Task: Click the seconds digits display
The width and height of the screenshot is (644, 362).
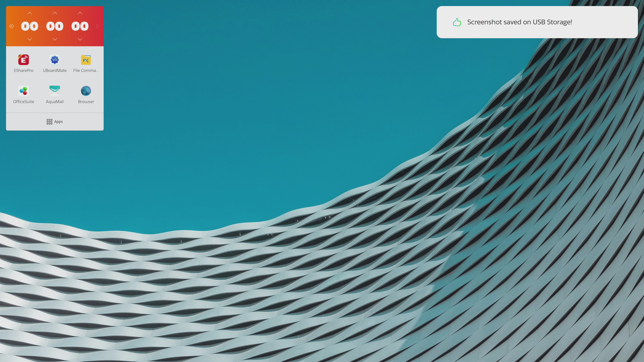Action: coord(80,26)
